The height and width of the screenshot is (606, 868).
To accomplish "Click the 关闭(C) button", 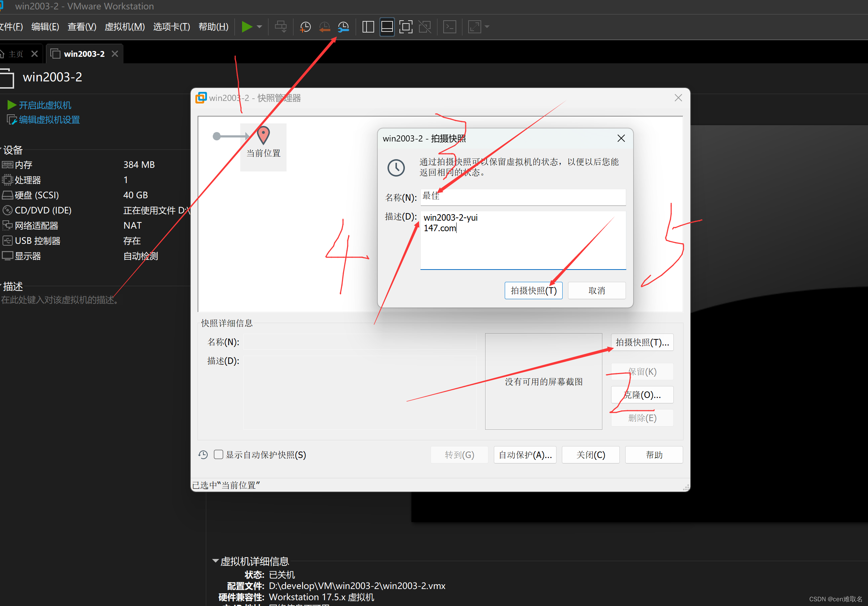I will click(x=590, y=455).
